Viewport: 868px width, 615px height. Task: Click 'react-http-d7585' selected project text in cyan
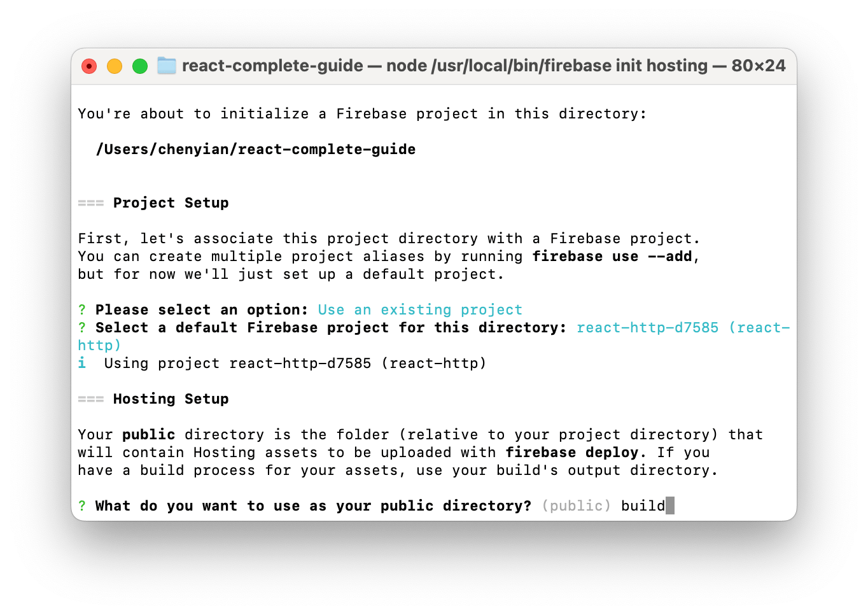[647, 328]
